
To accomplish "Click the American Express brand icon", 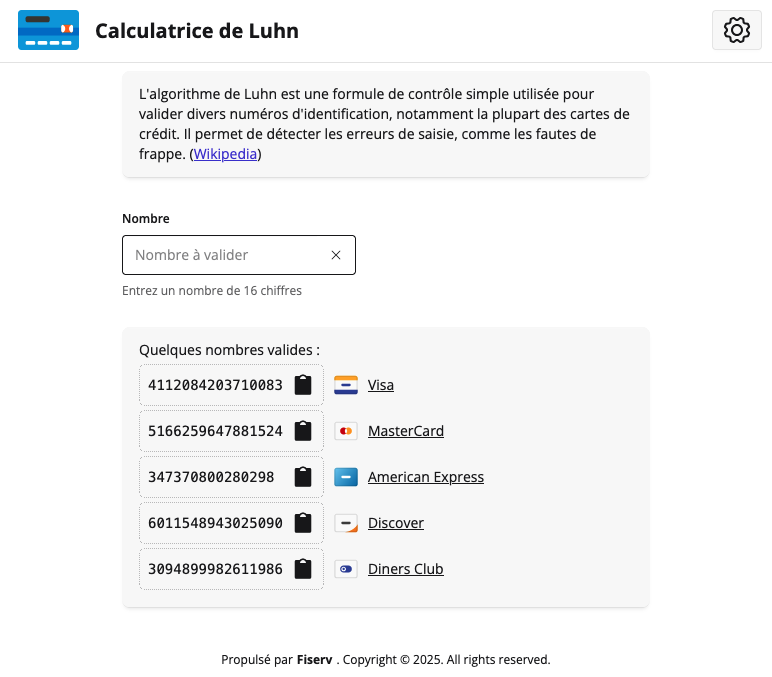I will [346, 477].
